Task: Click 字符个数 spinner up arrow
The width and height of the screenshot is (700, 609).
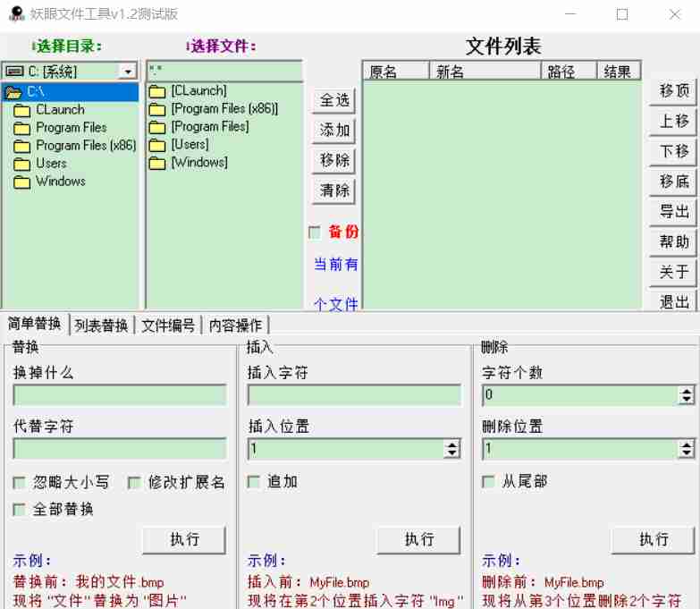Action: [687, 391]
